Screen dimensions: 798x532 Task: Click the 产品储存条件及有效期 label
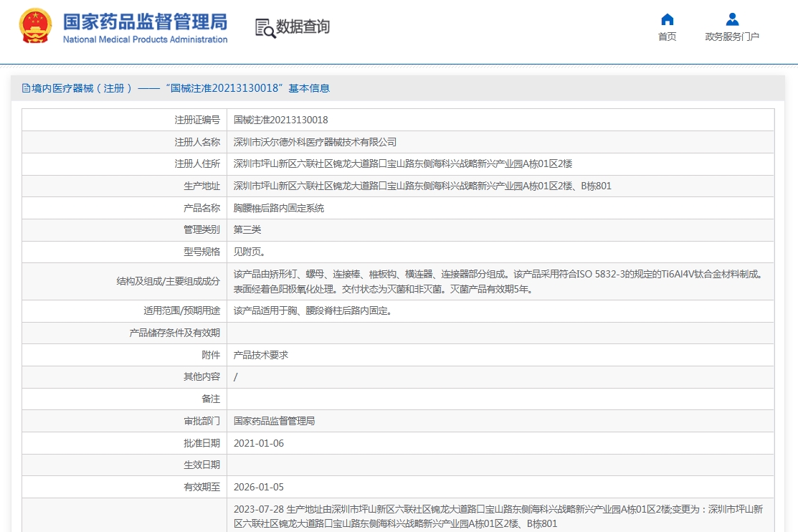tap(174, 333)
